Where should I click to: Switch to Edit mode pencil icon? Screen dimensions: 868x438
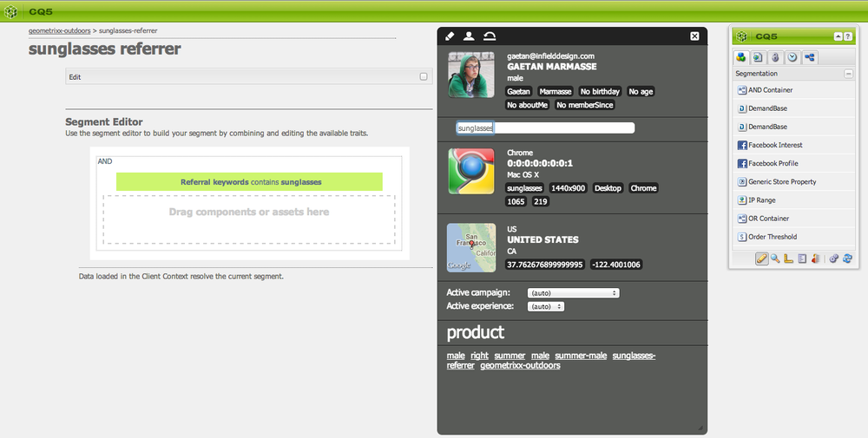(x=762, y=258)
